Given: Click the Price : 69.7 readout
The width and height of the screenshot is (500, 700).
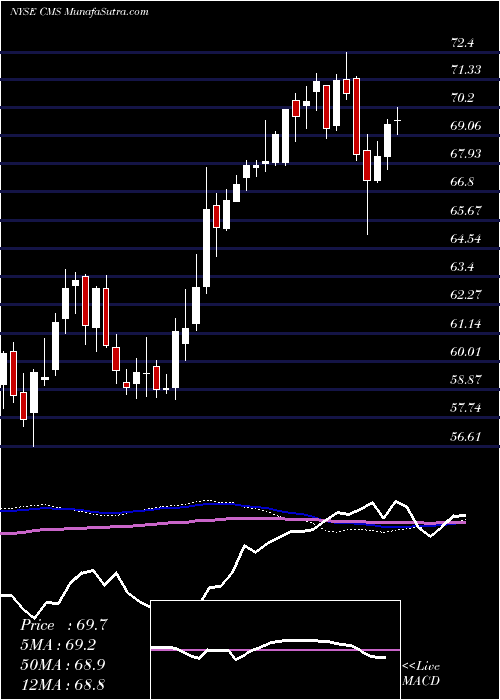Looking at the screenshot, I should click(x=64, y=625).
